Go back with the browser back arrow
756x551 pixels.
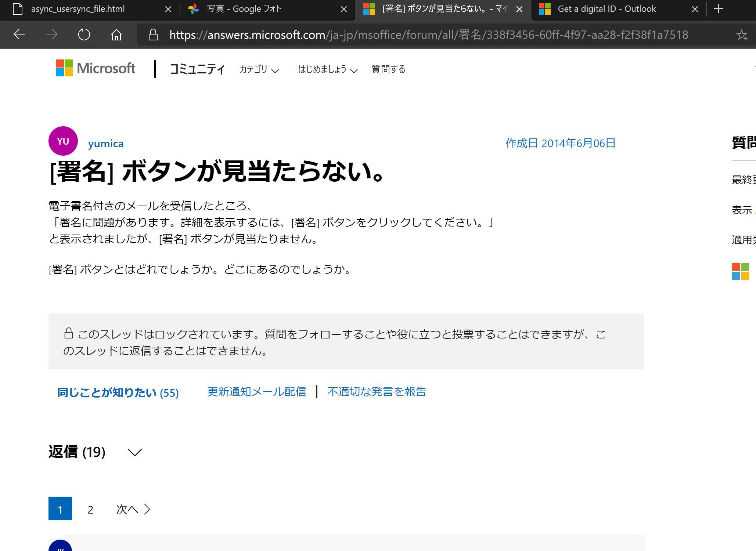(19, 35)
